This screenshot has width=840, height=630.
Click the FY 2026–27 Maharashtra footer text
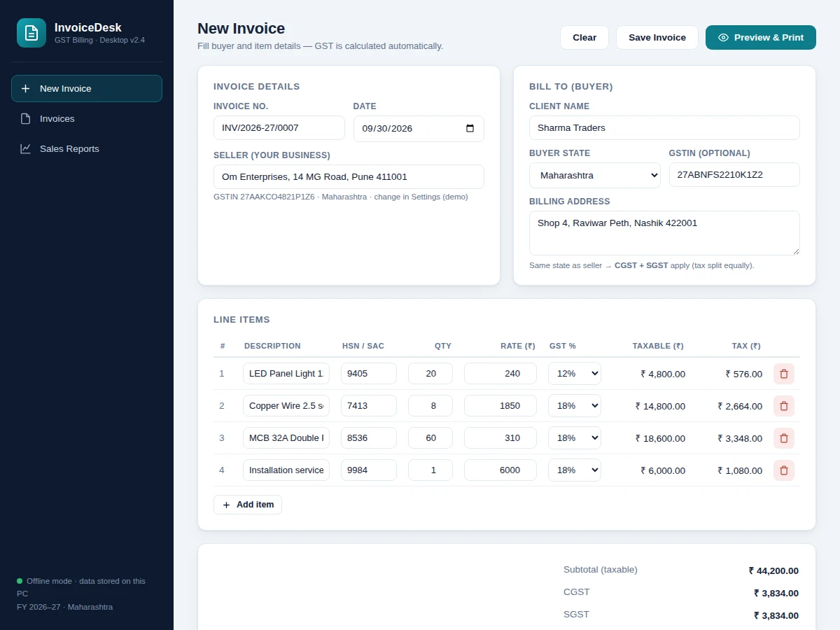click(64, 607)
